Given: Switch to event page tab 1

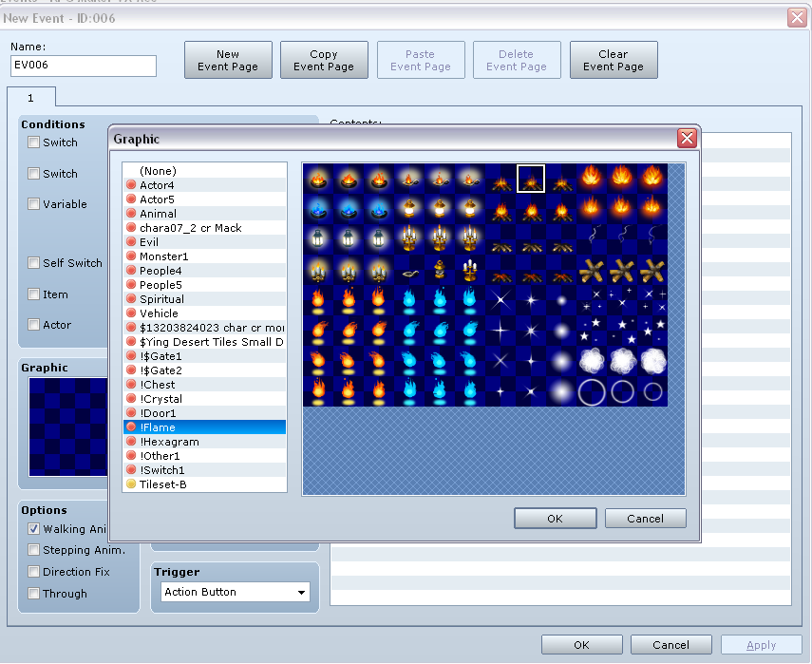Looking at the screenshot, I should point(31,98).
